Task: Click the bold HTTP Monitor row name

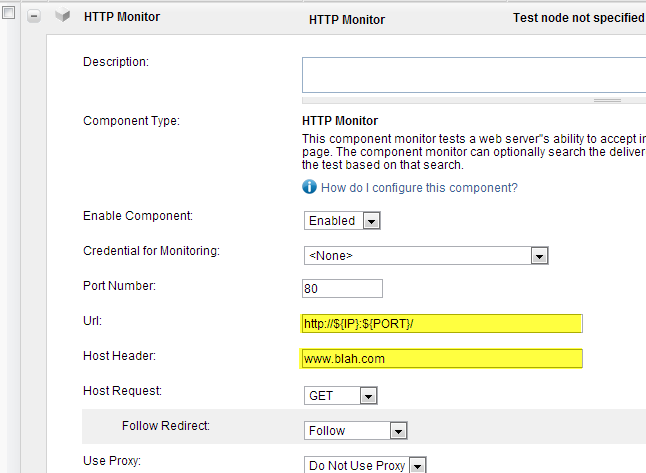Action: 122,17
